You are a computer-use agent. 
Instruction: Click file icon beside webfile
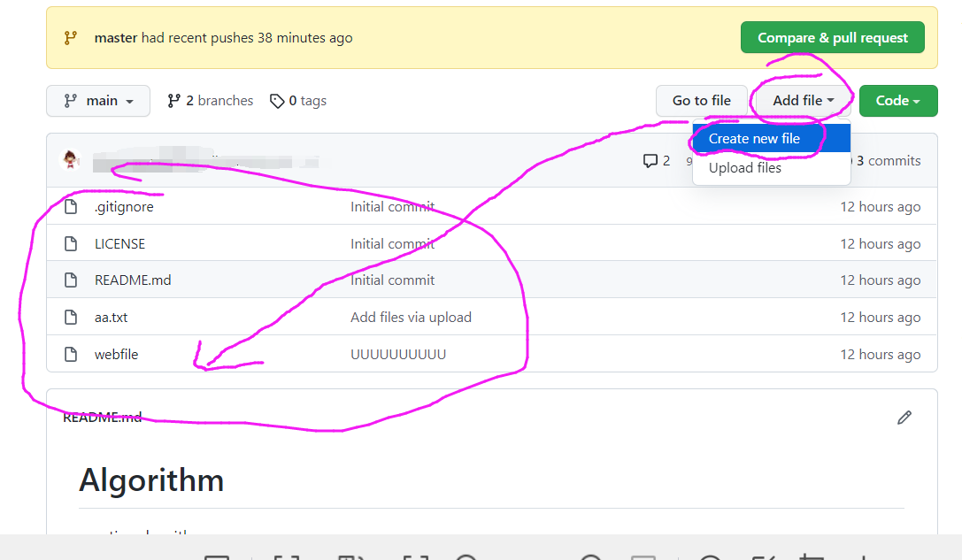click(x=71, y=355)
